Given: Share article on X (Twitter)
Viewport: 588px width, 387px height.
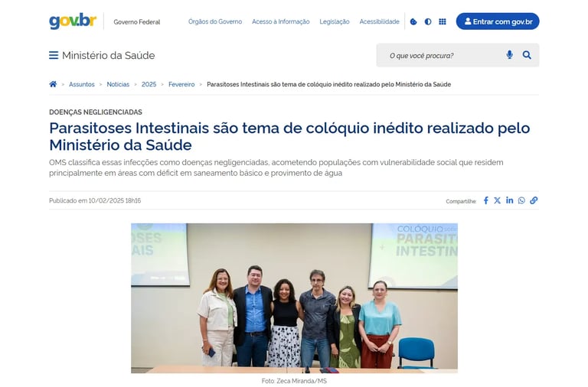Looking at the screenshot, I should pos(497,200).
